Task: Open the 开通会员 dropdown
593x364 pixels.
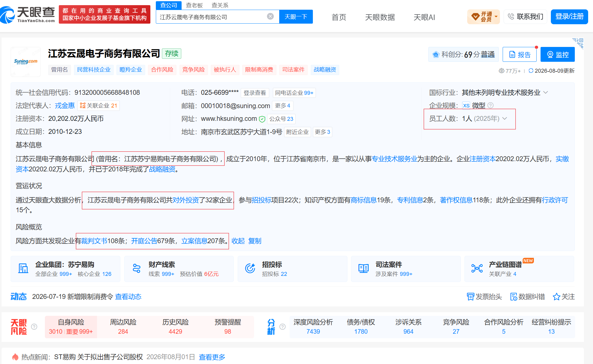Action: [x=483, y=17]
